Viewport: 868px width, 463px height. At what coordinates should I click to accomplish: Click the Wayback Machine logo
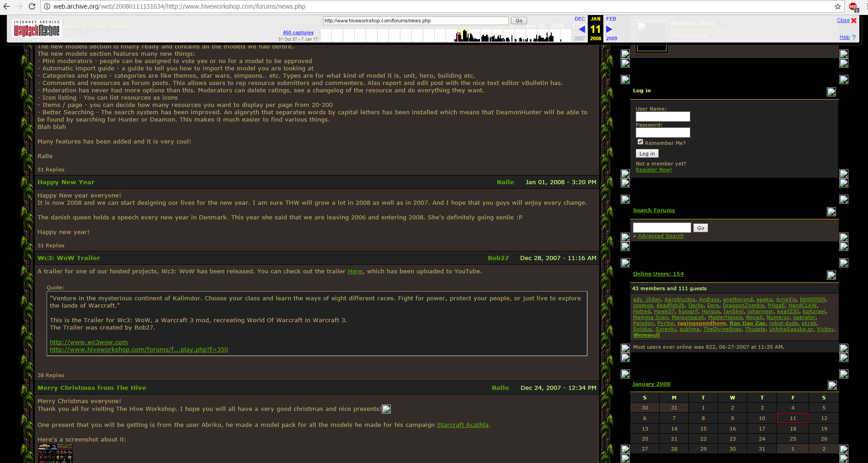pos(37,29)
